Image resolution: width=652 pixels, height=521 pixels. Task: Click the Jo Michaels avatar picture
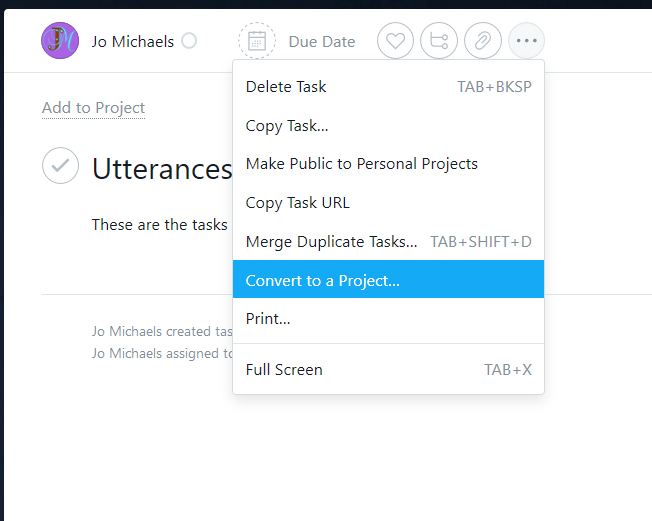pyautogui.click(x=60, y=41)
